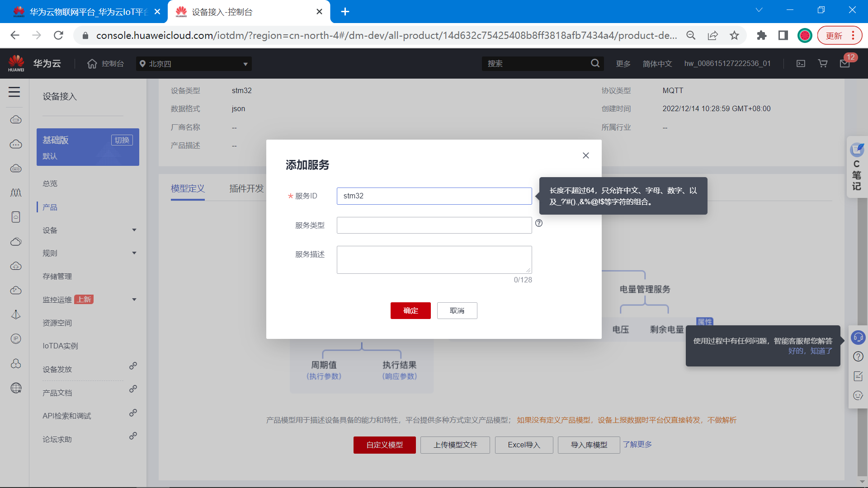
Task: Bookmark this page with the star icon
Action: [734, 35]
